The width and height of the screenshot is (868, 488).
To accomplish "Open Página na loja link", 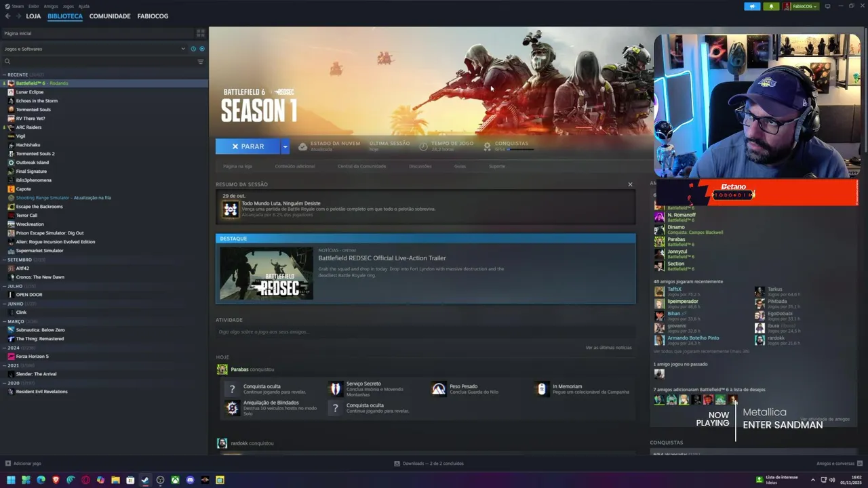I will [x=237, y=166].
